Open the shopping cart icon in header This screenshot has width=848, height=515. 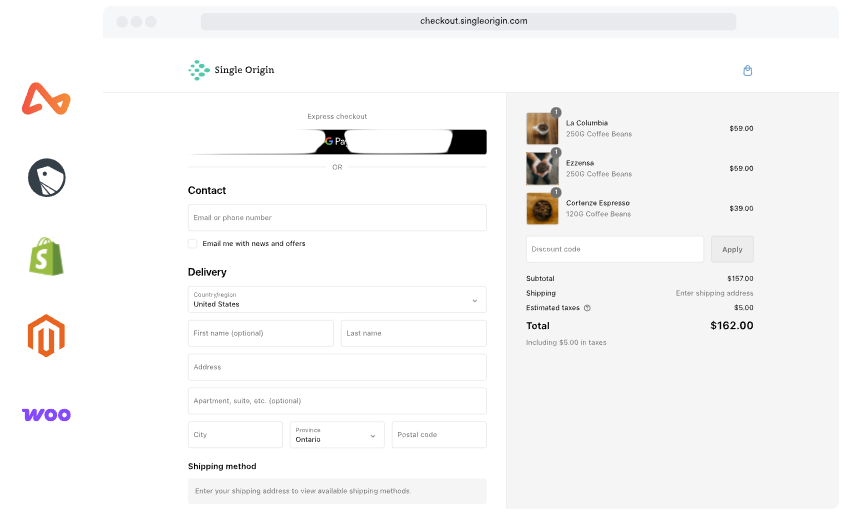pos(747,71)
